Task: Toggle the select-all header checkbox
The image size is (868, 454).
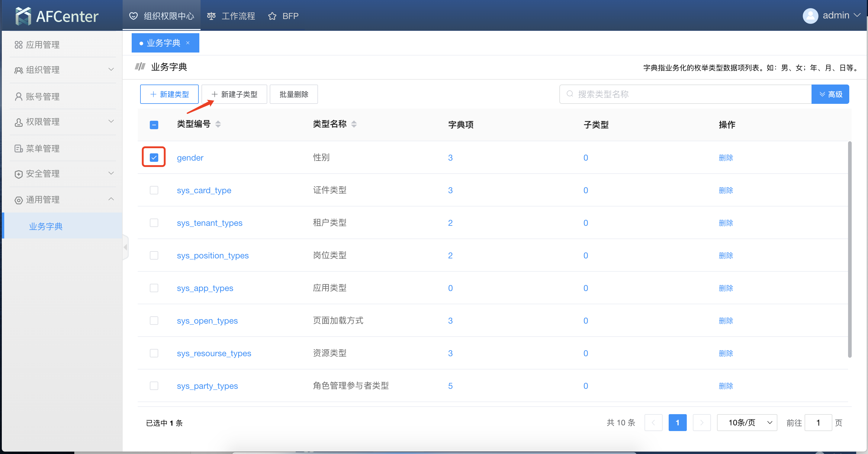Action: (x=154, y=125)
